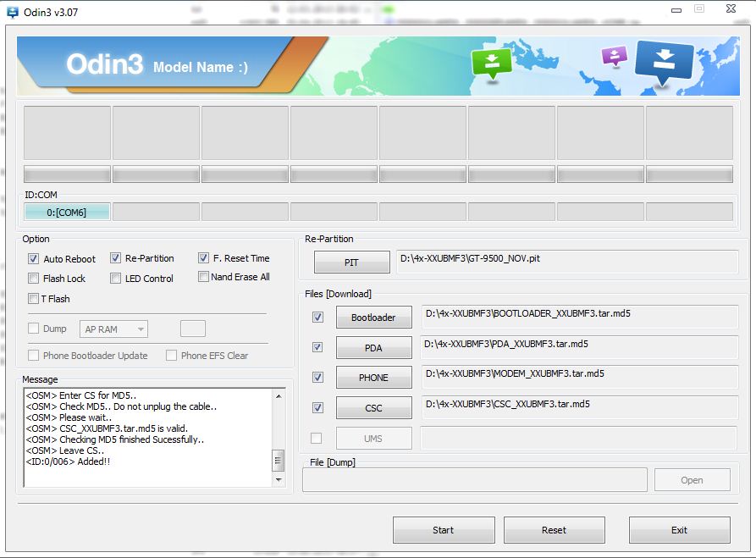Uncheck the PDA file checkbox
The image size is (756, 558).
(x=317, y=347)
